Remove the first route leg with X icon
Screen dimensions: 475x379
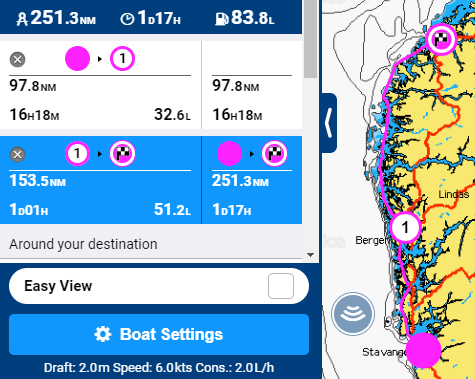[17, 60]
